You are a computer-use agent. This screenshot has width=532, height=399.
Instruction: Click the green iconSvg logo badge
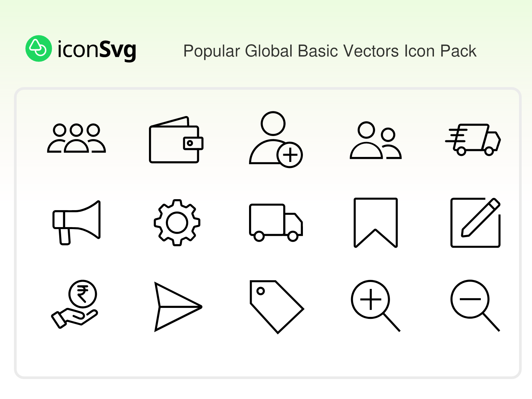tap(39, 49)
